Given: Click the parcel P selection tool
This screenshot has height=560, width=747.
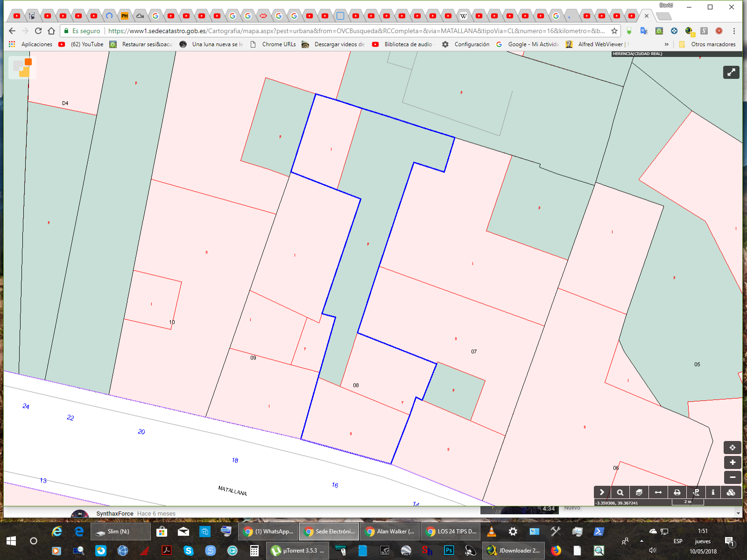Looking at the screenshot, I should coord(696,492).
